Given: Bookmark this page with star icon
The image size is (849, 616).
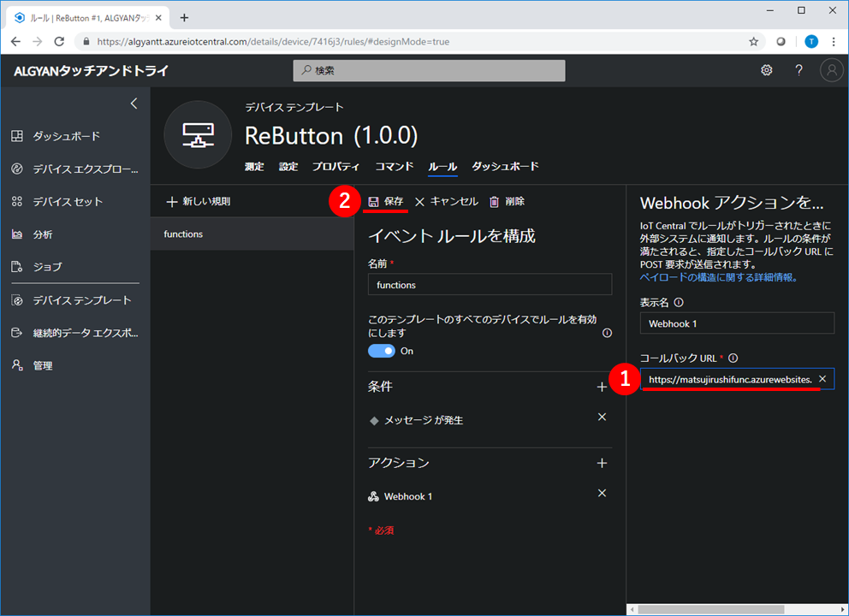Looking at the screenshot, I should pyautogui.click(x=753, y=42).
